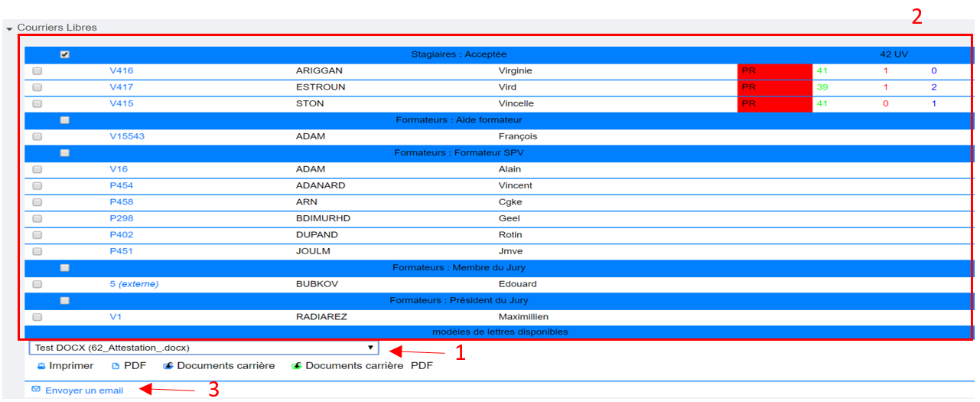
Task: Click the red PR cell for ESTROUN
Action: pyautogui.click(x=773, y=87)
